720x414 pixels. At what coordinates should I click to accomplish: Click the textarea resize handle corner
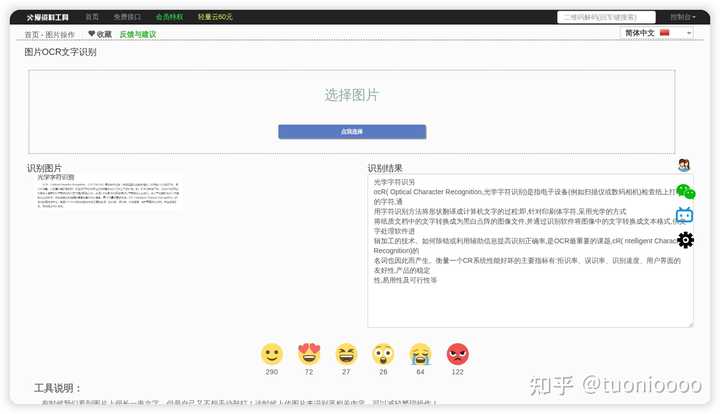(x=691, y=324)
